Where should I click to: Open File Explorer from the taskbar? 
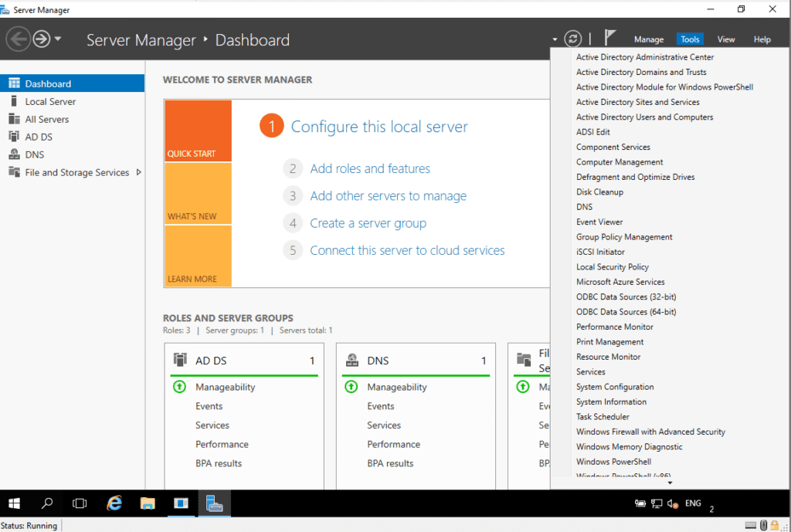(x=148, y=503)
